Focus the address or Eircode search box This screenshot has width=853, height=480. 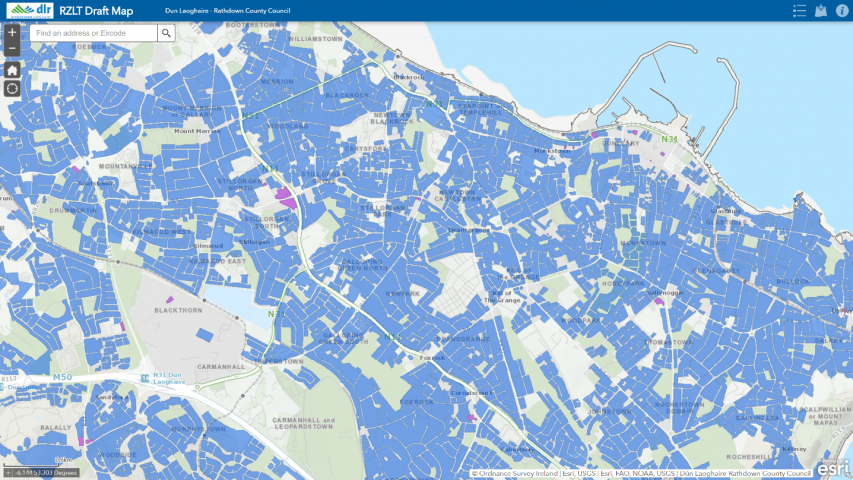point(93,33)
